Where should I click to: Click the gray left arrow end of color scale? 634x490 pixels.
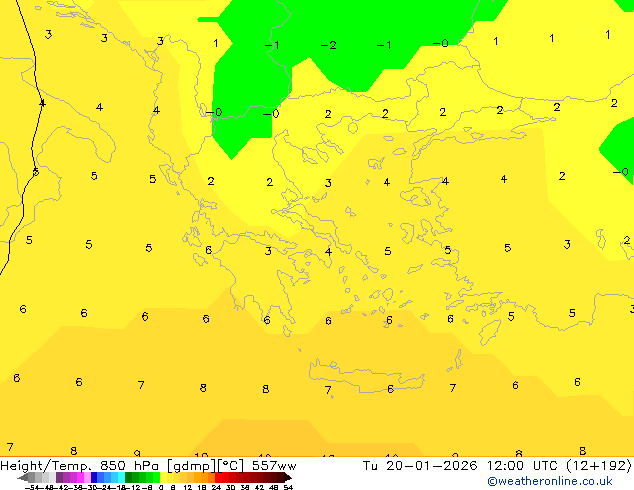pyautogui.click(x=23, y=477)
